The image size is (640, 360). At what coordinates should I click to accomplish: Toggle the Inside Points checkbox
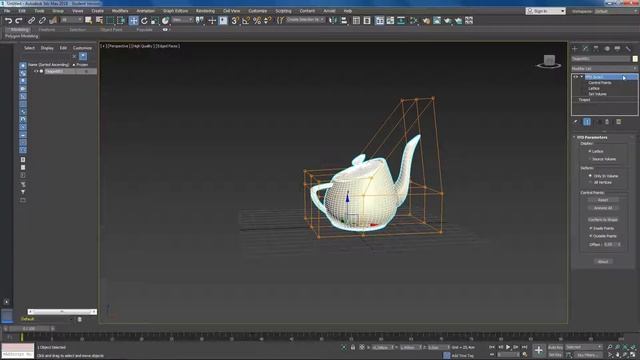[591, 228]
